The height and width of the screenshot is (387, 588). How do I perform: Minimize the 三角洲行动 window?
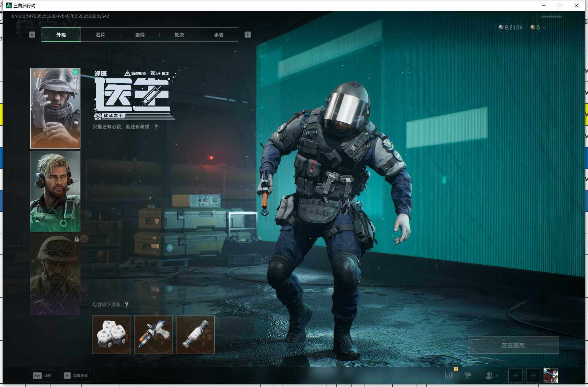coord(544,5)
